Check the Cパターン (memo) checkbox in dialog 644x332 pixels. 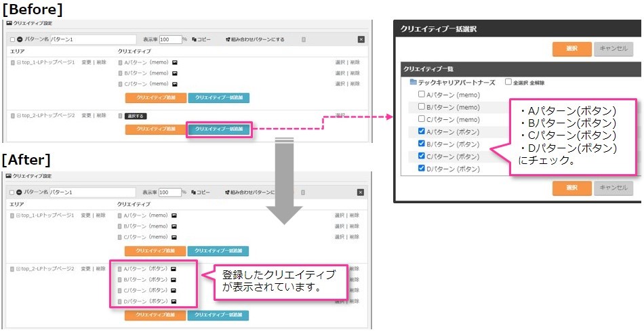click(422, 119)
